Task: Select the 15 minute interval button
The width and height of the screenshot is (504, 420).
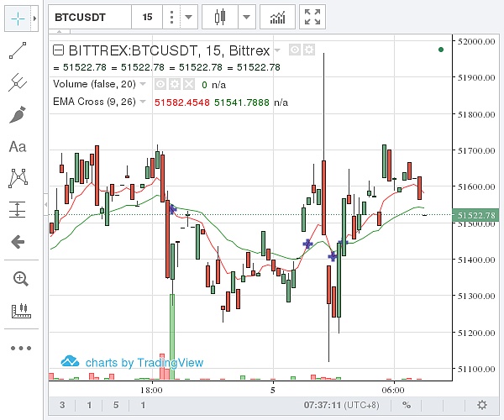Action: click(147, 17)
